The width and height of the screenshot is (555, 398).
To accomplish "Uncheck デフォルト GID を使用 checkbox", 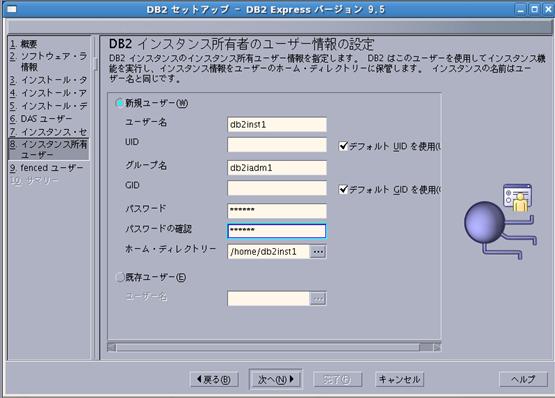I will [343, 189].
